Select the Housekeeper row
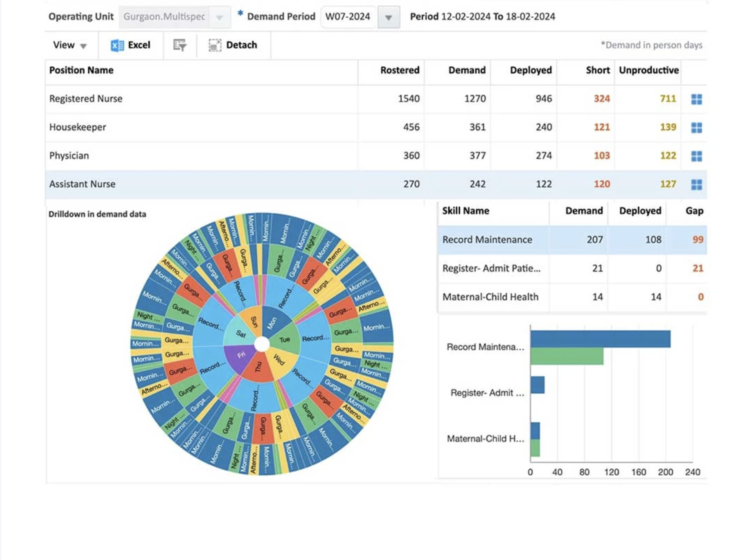 coord(376,127)
